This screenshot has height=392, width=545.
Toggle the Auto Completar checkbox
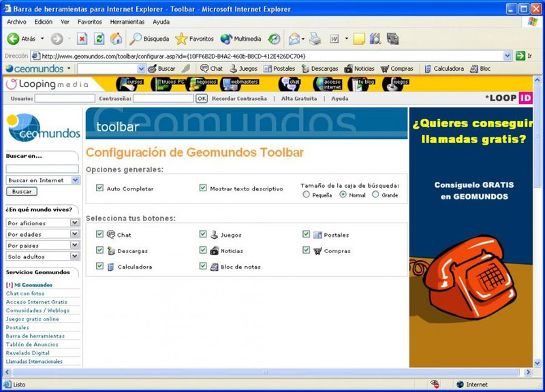click(x=99, y=188)
